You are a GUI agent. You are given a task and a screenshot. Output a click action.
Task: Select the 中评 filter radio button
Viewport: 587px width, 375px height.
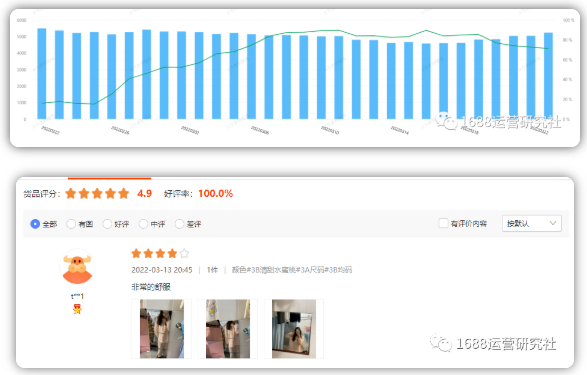tap(143, 224)
